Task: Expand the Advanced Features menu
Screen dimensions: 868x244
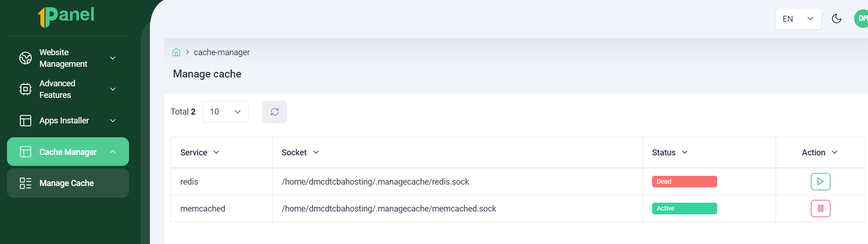Action: point(113,89)
